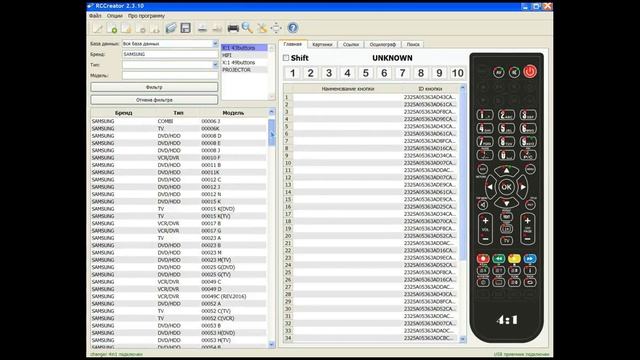Click digit 1 key on the remote image
This screenshot has width=640, height=360.
[484, 115]
